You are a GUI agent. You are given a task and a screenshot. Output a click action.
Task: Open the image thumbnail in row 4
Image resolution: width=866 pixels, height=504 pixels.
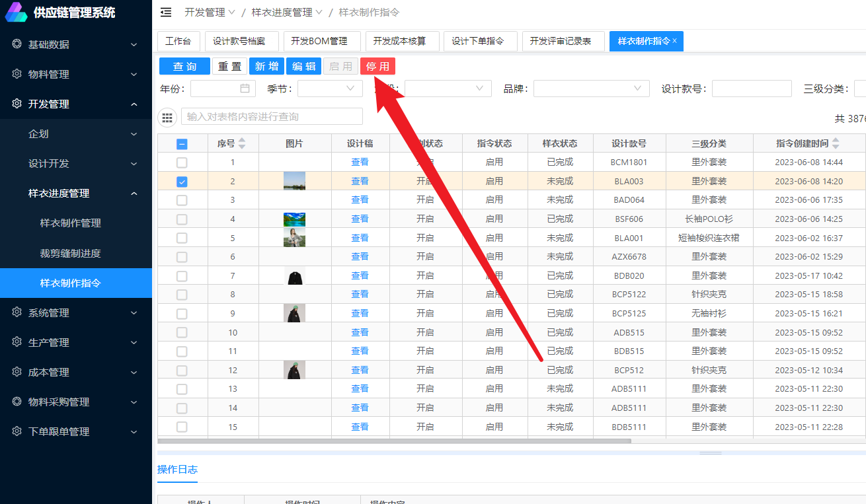pos(294,219)
